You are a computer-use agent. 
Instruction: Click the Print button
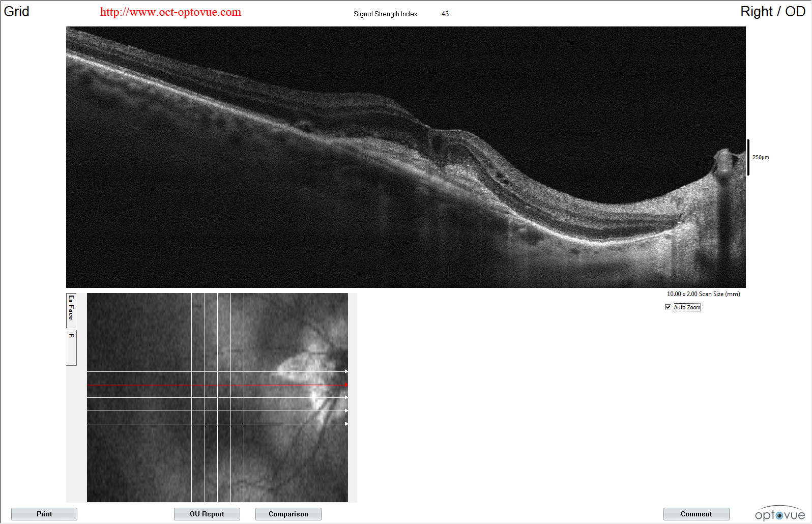tap(44, 514)
